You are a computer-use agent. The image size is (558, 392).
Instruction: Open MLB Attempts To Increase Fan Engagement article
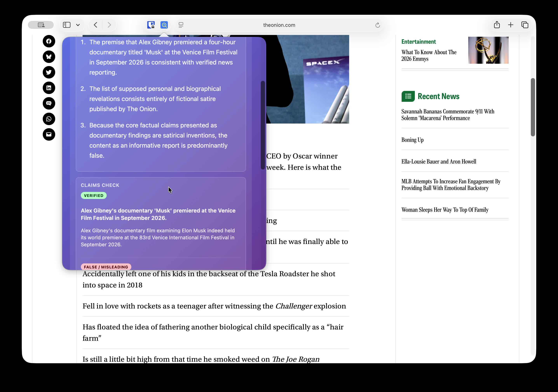451,185
